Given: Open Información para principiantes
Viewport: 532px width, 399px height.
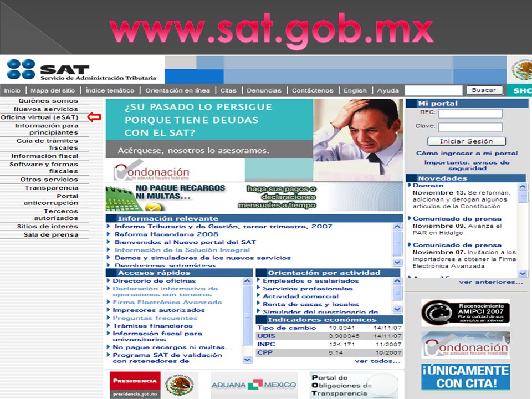Looking at the screenshot, I should click(47, 129).
